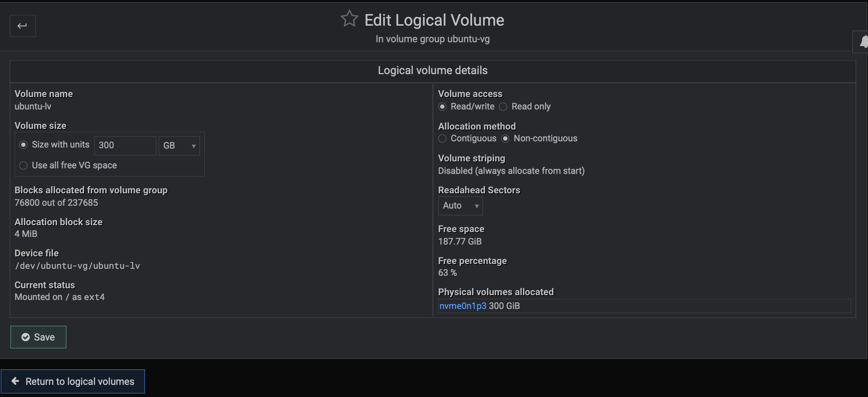
Task: Click the volume size input field
Action: click(x=125, y=145)
